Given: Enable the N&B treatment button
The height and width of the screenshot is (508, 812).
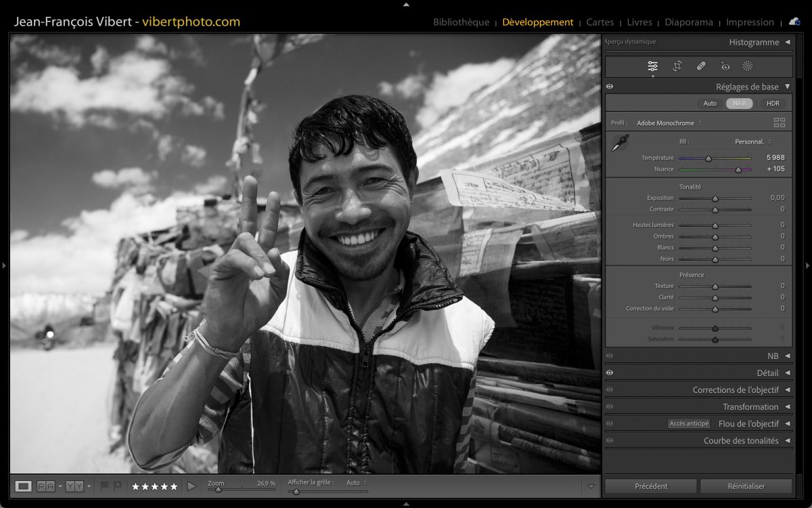Looking at the screenshot, I should point(739,104).
